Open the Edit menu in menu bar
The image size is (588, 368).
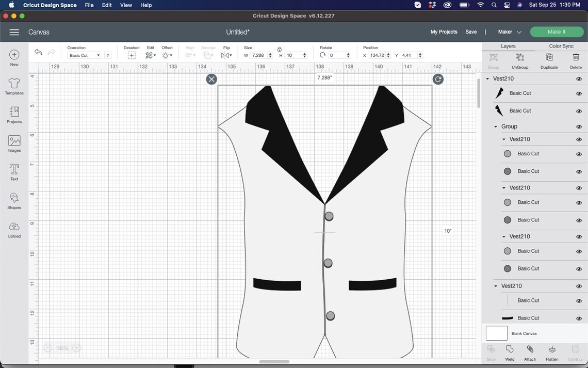pos(106,5)
